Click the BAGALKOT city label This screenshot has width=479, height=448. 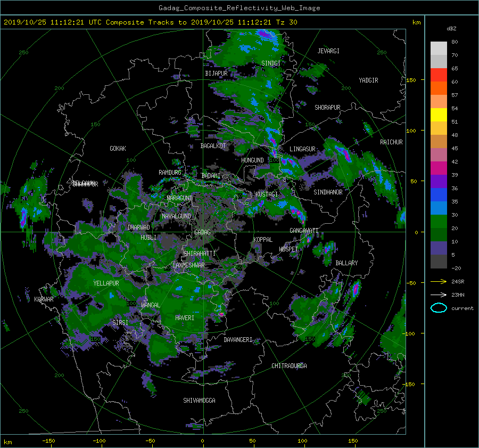tap(213, 146)
